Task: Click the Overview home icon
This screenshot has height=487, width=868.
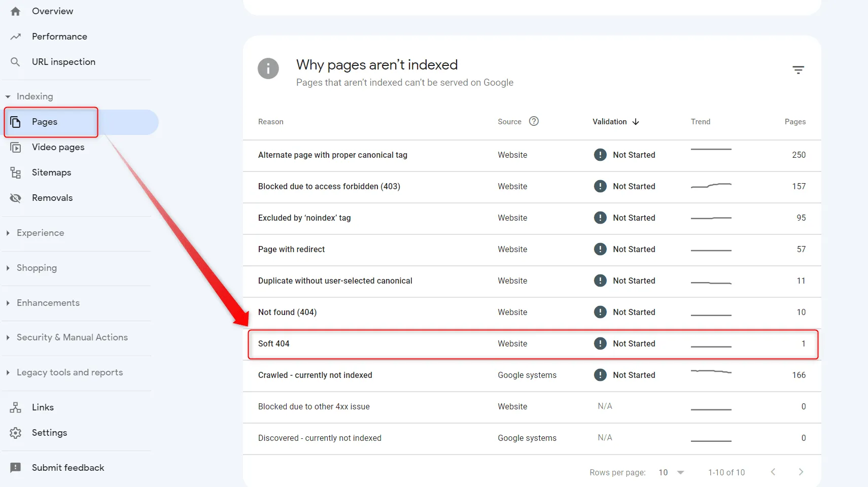Action: point(16,11)
